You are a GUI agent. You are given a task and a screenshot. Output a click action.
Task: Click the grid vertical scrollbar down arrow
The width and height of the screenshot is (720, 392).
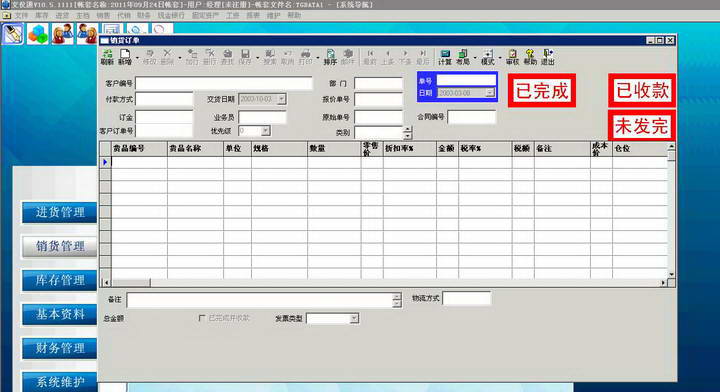(x=671, y=274)
